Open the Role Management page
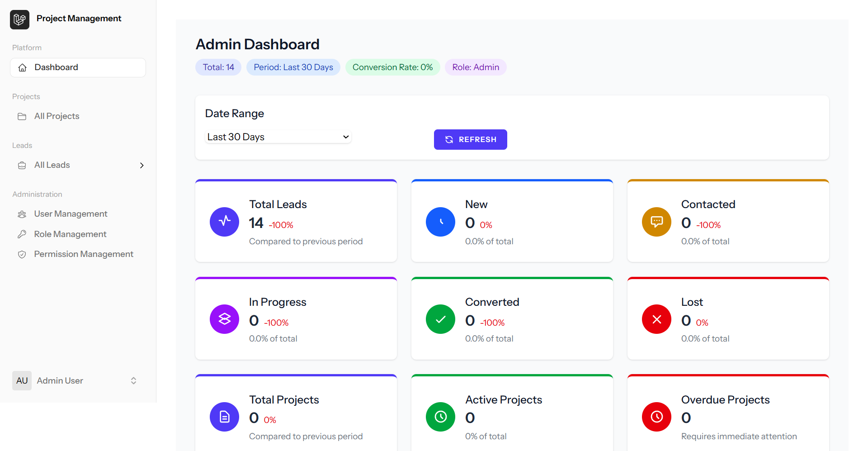This screenshot has width=868, height=451. click(70, 234)
